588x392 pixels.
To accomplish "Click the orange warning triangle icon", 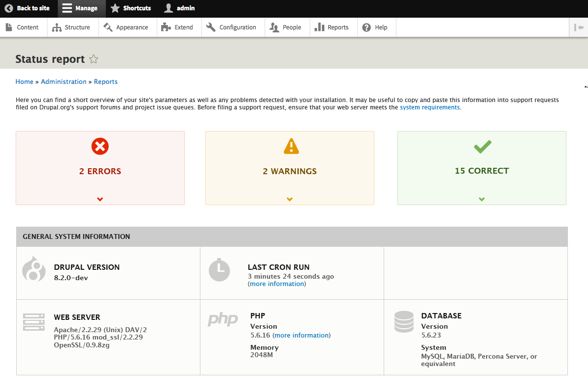I will click(x=291, y=146).
